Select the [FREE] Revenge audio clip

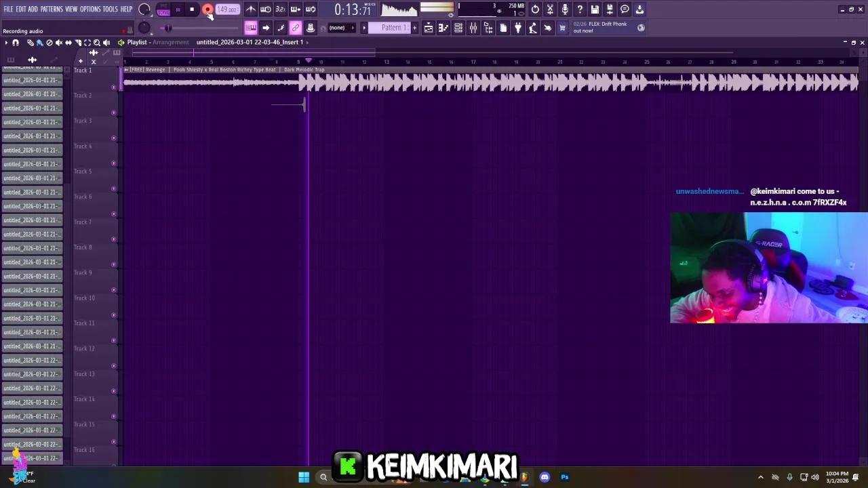491,79
